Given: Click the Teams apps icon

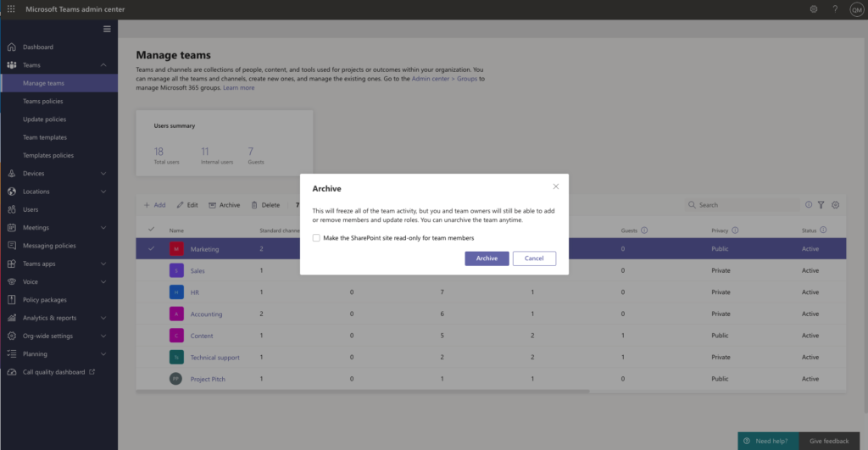Looking at the screenshot, I should point(12,264).
